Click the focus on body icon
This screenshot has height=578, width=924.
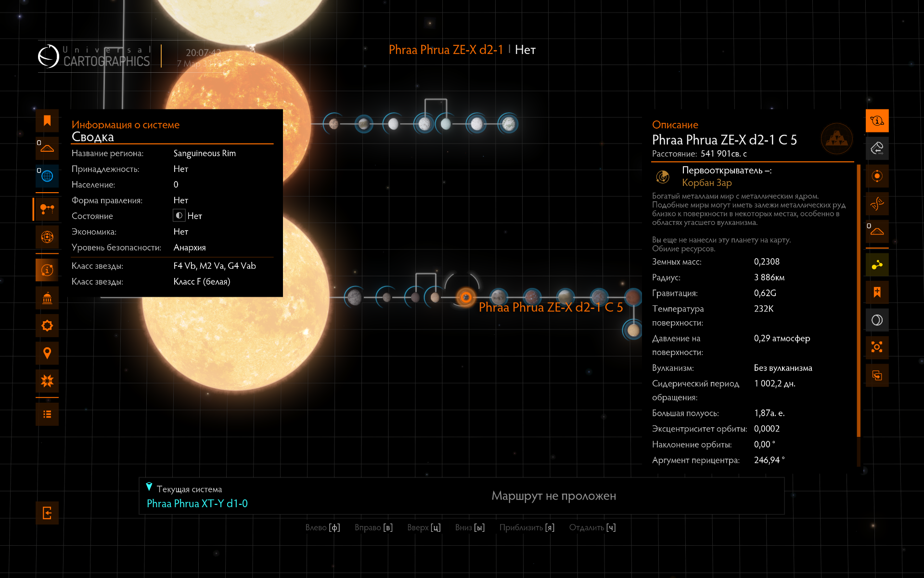click(x=877, y=347)
